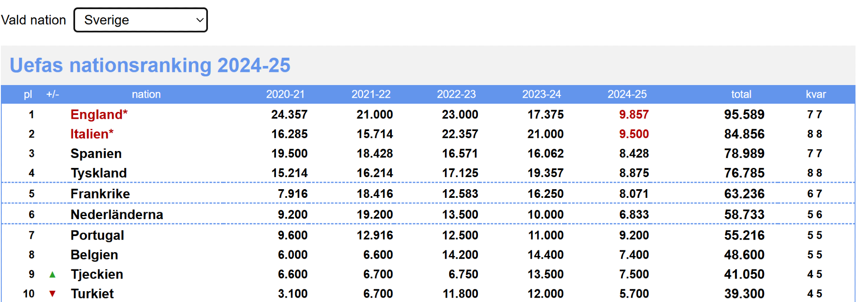Click Nederländerna in the nation column

tap(117, 215)
